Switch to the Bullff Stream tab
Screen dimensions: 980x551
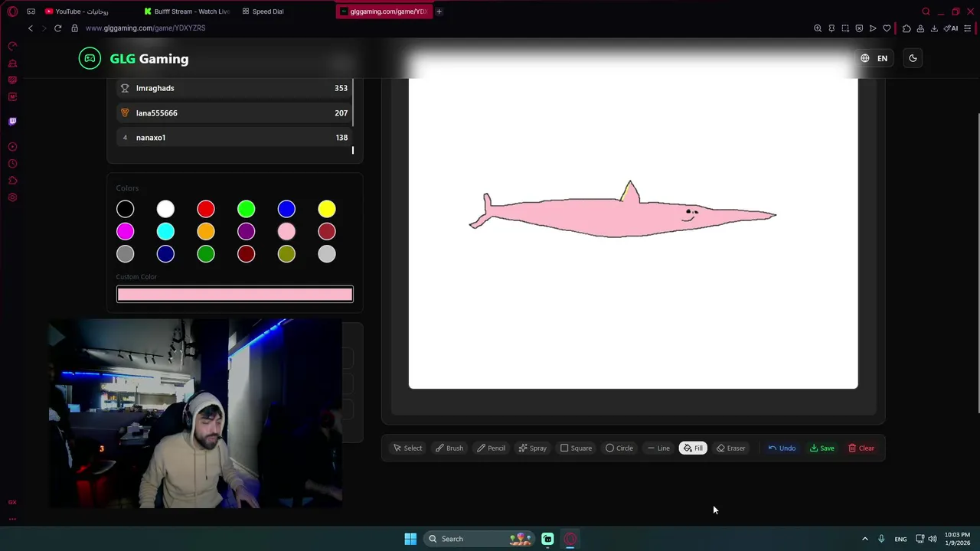coord(187,11)
